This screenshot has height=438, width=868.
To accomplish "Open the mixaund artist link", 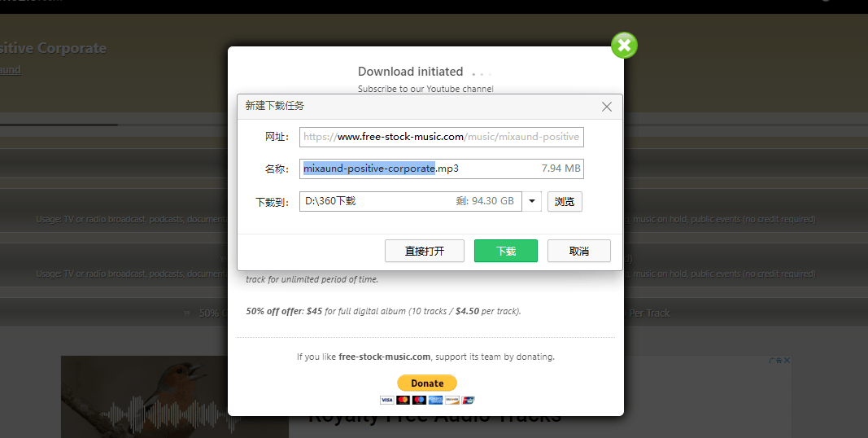I will pos(10,70).
